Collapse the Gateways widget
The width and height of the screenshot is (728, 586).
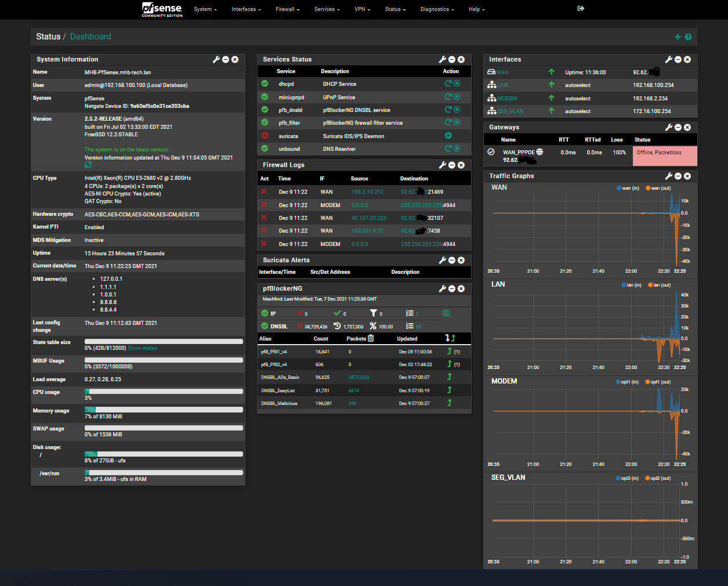(678, 127)
